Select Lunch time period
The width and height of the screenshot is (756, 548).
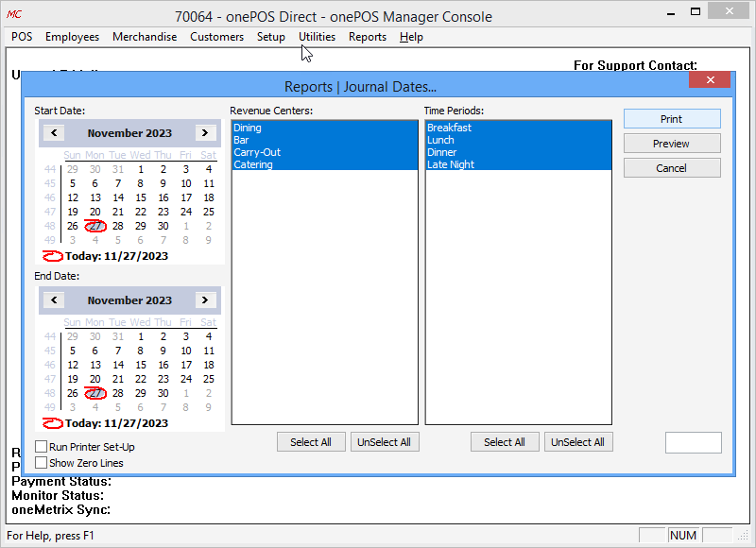click(518, 140)
